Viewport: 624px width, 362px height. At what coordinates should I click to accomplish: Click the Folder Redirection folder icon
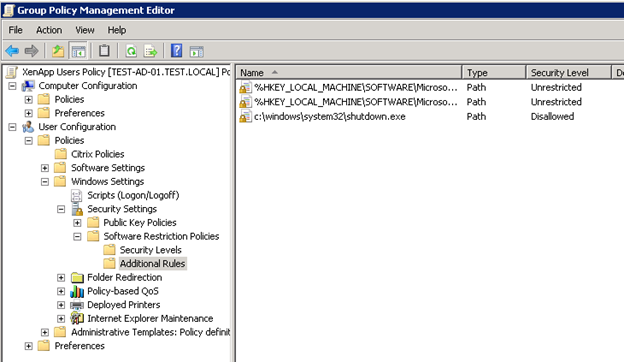click(77, 277)
